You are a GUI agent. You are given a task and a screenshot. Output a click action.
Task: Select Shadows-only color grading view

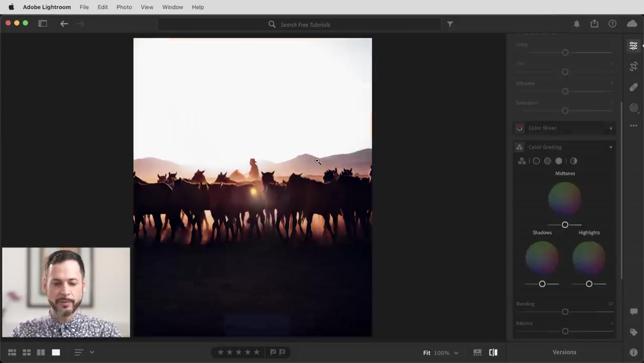(x=536, y=161)
